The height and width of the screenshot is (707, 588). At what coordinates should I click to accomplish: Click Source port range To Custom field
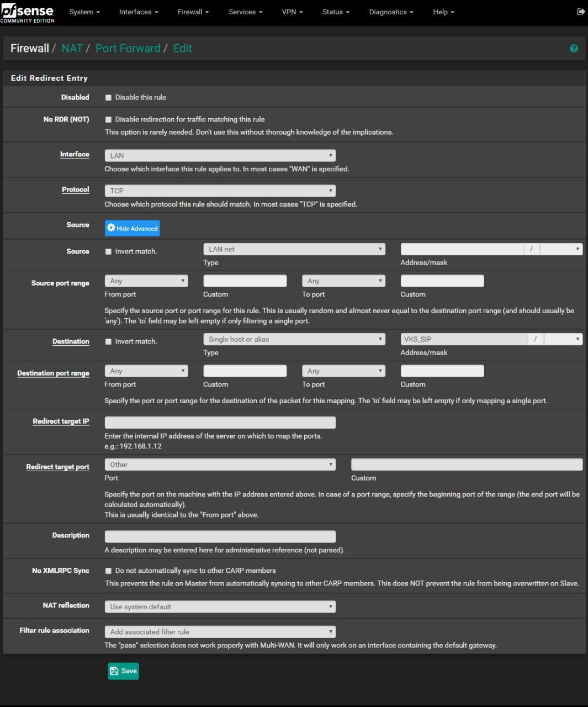[x=442, y=281]
